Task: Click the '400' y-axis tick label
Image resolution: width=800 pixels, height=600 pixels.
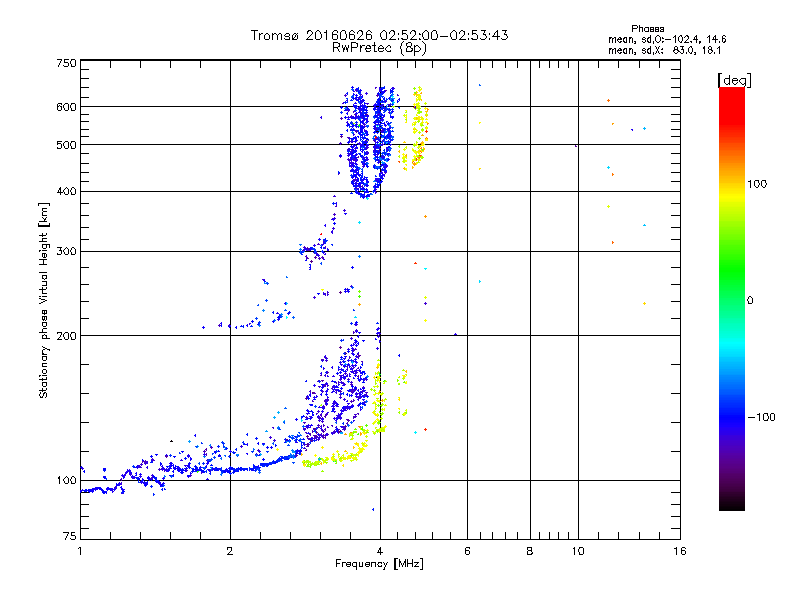Action: point(66,191)
